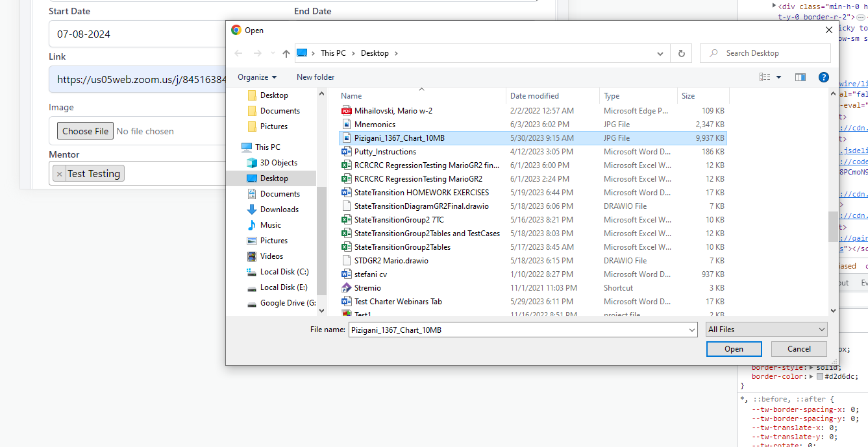Open the Organize dropdown menu
Screen dimensions: 868x447
257,77
